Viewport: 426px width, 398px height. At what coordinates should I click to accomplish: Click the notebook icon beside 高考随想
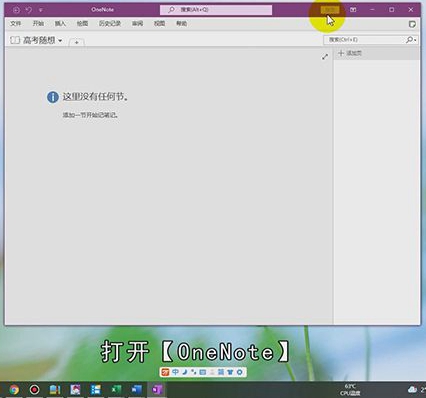pyautogui.click(x=15, y=40)
